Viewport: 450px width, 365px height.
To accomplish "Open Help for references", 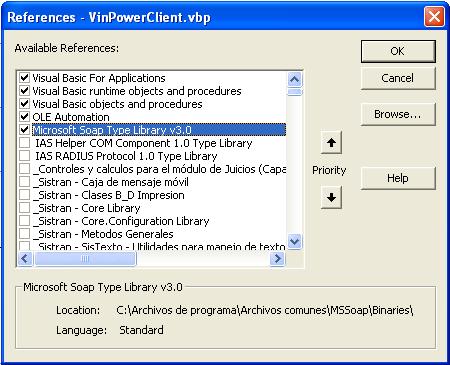I will (398, 178).
